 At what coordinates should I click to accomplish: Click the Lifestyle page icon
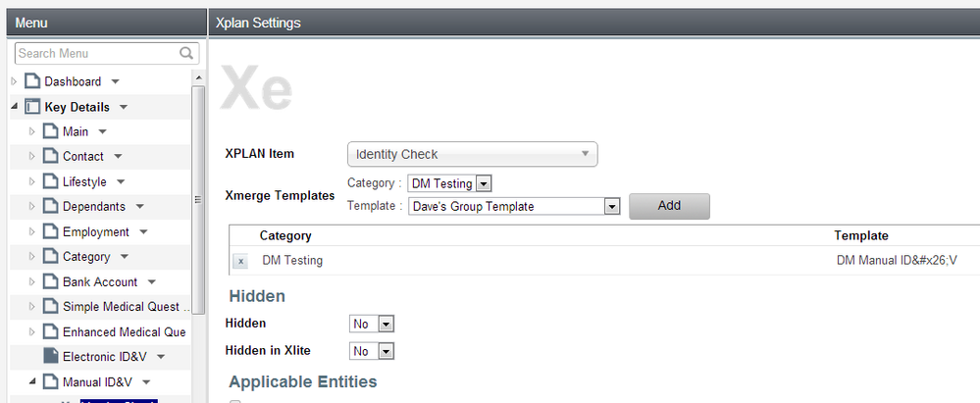click(50, 182)
